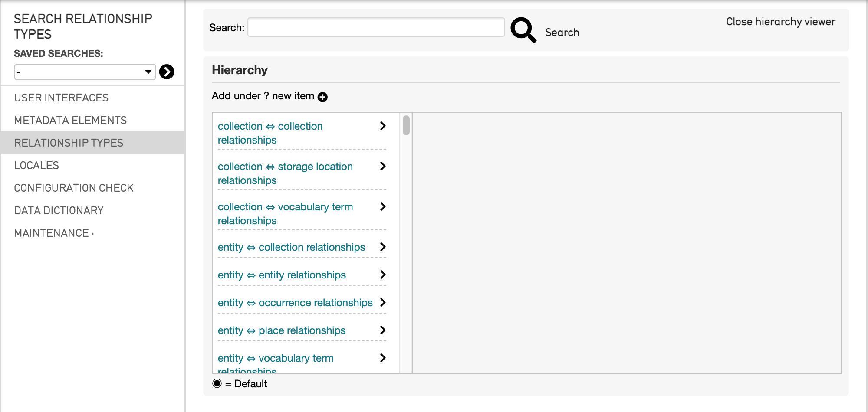The height and width of the screenshot is (412, 868).
Task: Expand entity ⇔ occurrence relationships chevron
Action: click(382, 303)
